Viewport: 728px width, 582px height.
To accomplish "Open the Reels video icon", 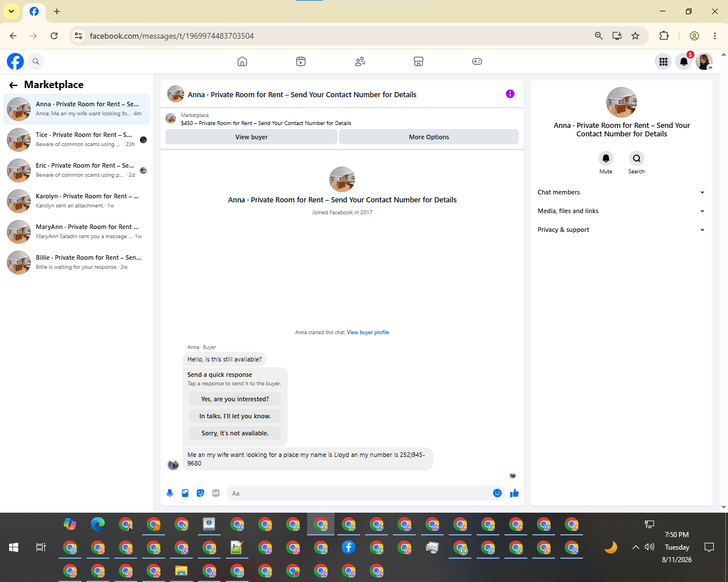I will point(301,61).
